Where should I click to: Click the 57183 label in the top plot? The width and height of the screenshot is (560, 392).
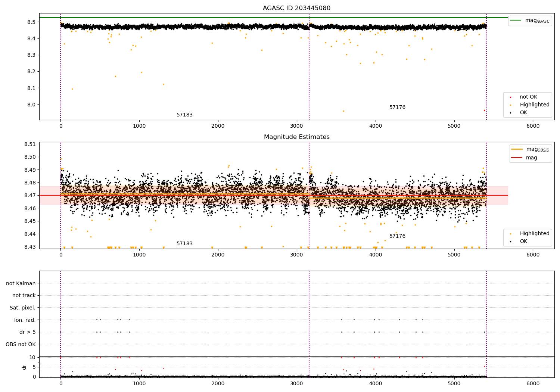coord(184,115)
